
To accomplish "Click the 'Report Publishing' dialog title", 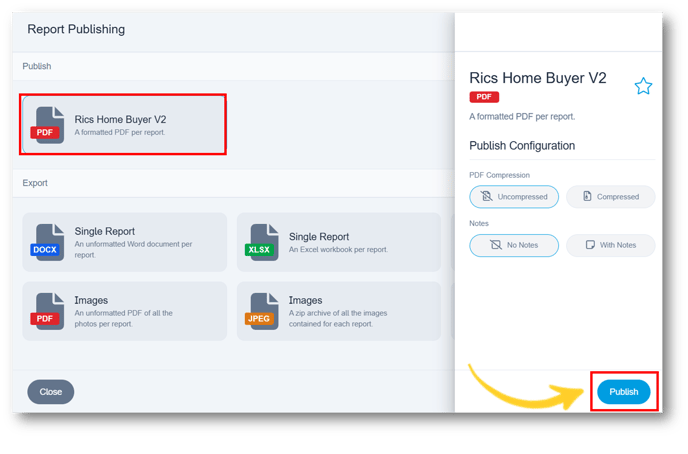I will [x=76, y=29].
